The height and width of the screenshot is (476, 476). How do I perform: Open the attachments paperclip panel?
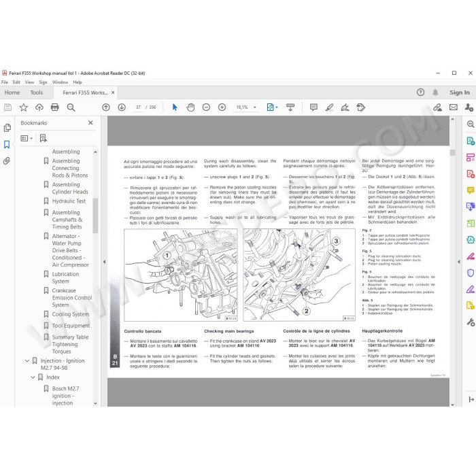coord(7,160)
